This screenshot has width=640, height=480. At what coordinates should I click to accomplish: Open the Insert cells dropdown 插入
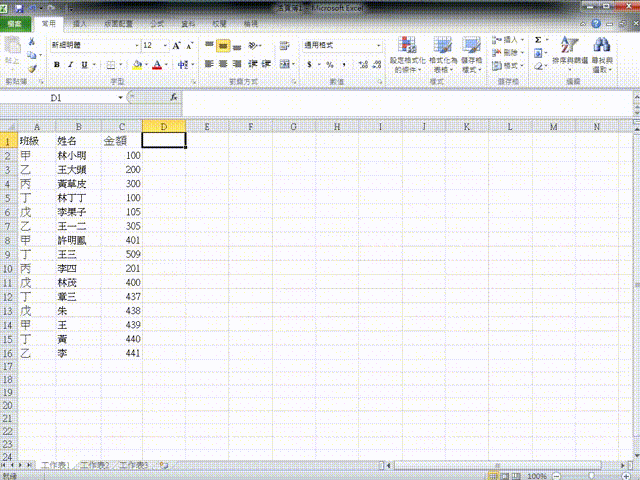[x=508, y=40]
